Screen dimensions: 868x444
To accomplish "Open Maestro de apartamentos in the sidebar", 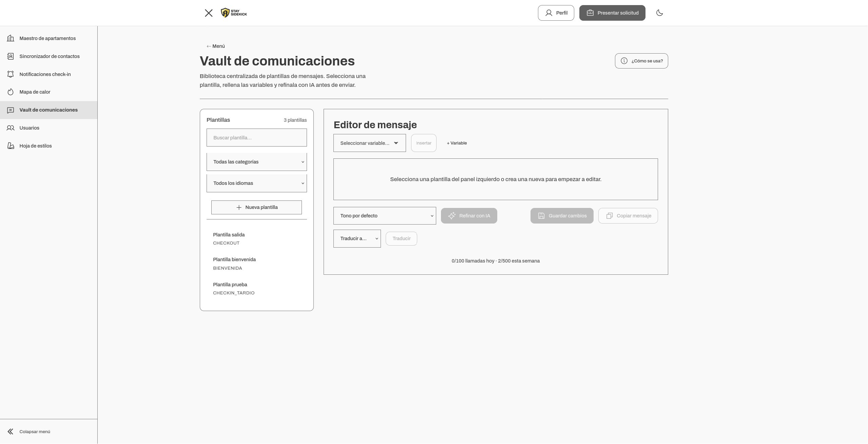I will [x=49, y=38].
